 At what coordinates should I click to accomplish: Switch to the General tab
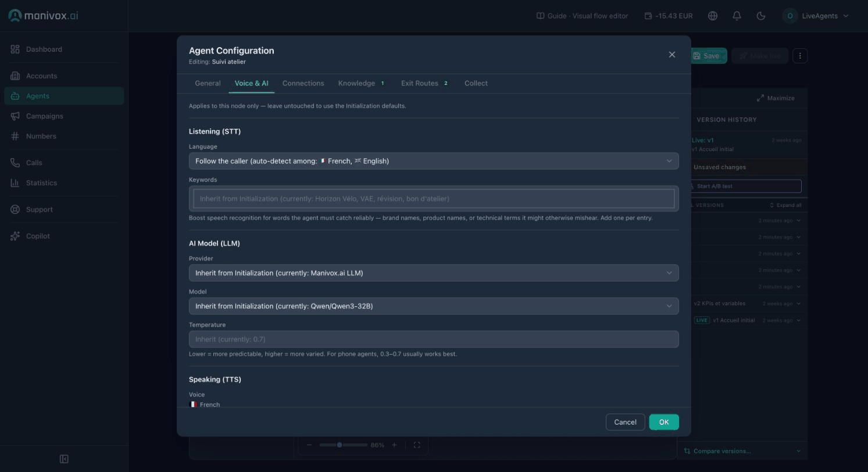208,83
